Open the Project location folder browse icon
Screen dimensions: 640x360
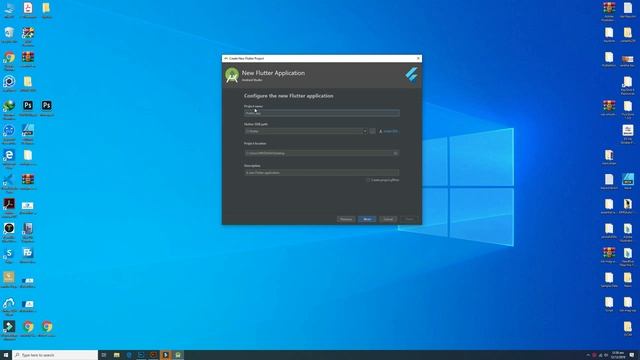395,153
